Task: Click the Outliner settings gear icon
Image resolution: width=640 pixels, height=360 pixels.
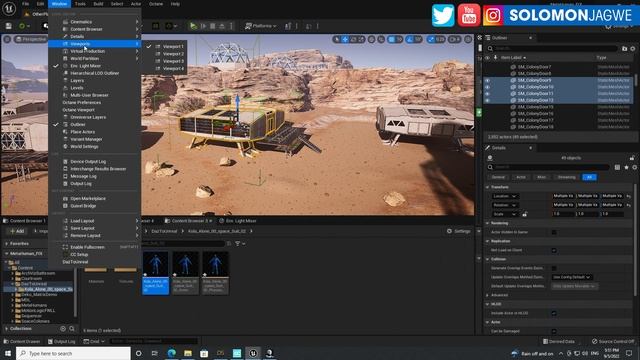Action: click(633, 49)
